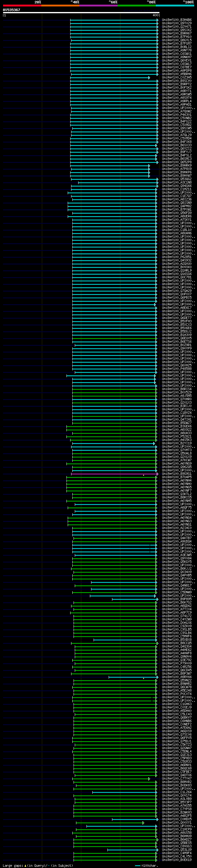Open hit UniRef100_P46301
This screenshot has width=197, height=868.
pyautogui.click(x=177, y=115)
